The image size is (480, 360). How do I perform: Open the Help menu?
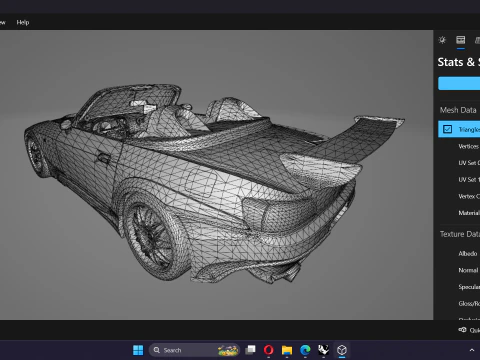pos(23,22)
